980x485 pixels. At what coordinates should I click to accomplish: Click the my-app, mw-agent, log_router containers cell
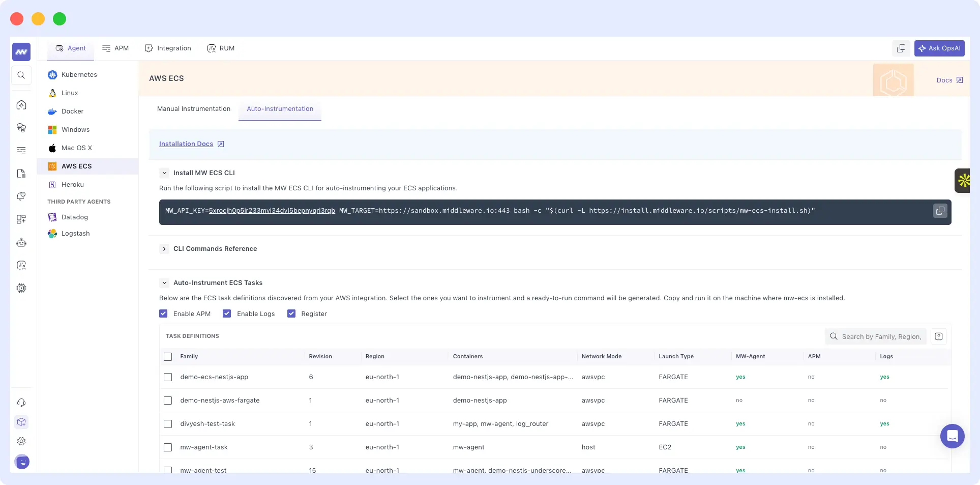500,424
